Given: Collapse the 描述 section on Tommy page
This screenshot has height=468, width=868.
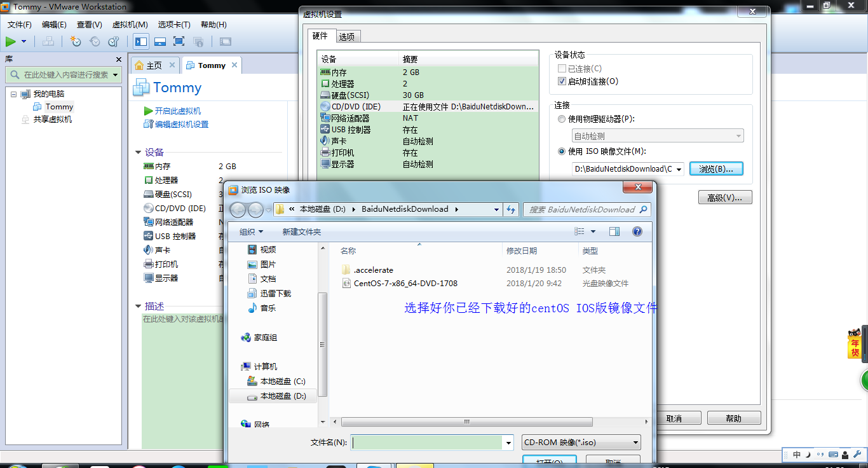Looking at the screenshot, I should pyautogui.click(x=138, y=306).
